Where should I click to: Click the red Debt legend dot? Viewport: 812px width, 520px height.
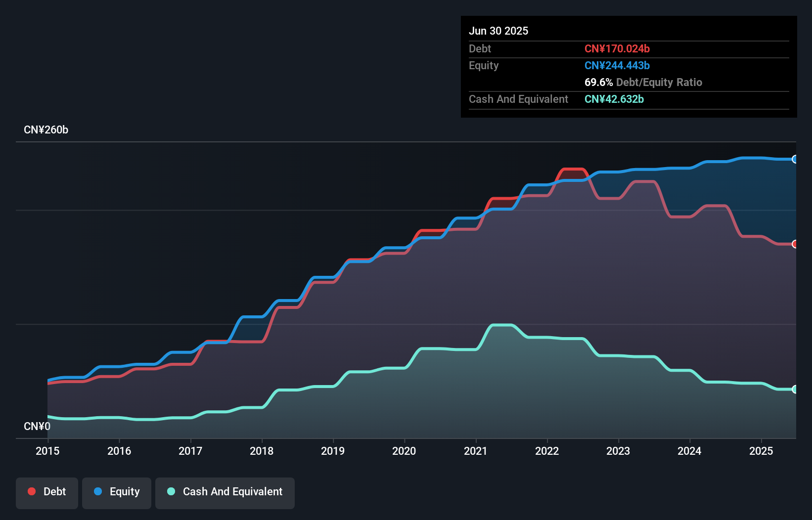pos(32,491)
